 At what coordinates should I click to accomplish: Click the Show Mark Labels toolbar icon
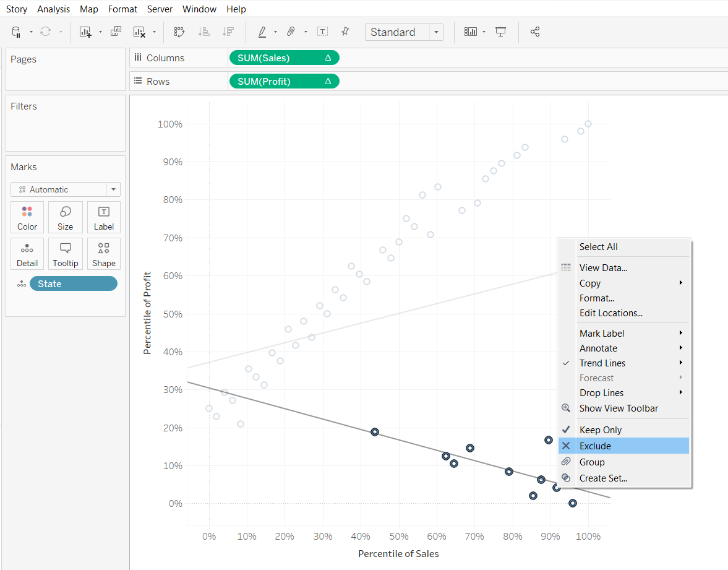point(322,32)
